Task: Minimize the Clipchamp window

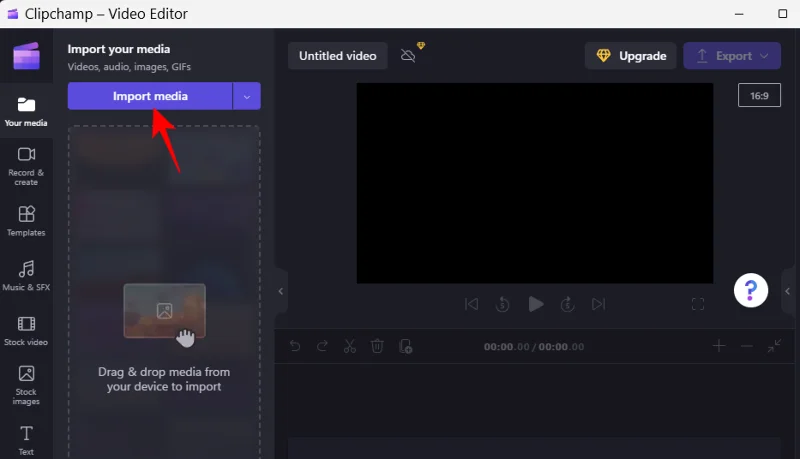Action: [x=739, y=14]
